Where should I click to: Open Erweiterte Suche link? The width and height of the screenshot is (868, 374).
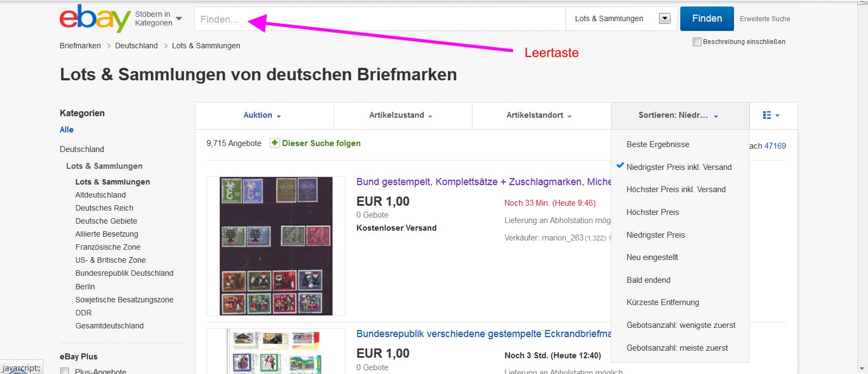pyautogui.click(x=765, y=19)
